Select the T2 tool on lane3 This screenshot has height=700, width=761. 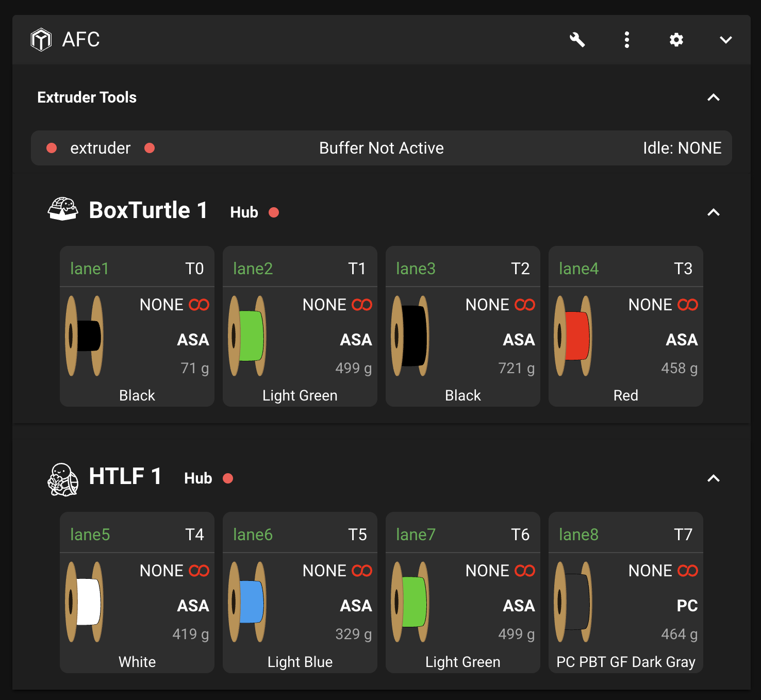pyautogui.click(x=521, y=269)
